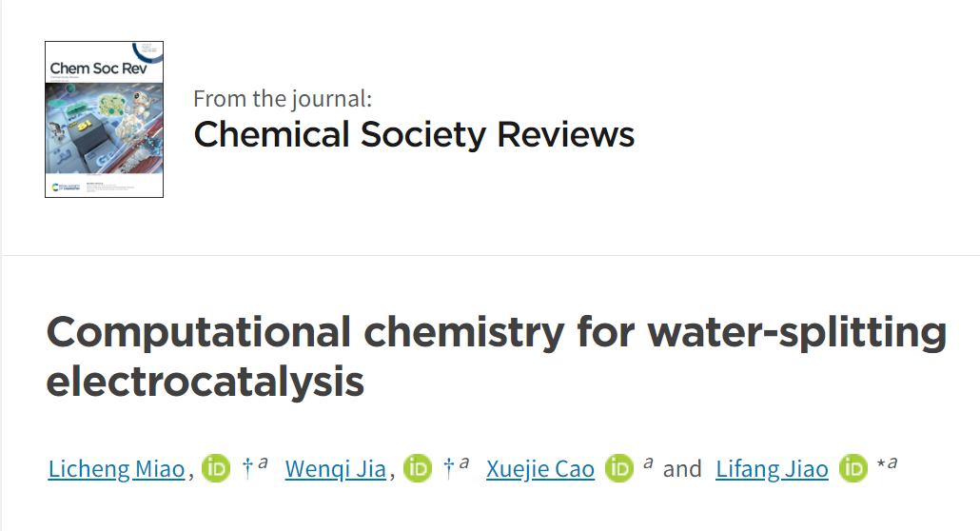This screenshot has width=980, height=531.
Task: Click the corresponding-author asterisk after Lifang Jiao
Action: 881,463
